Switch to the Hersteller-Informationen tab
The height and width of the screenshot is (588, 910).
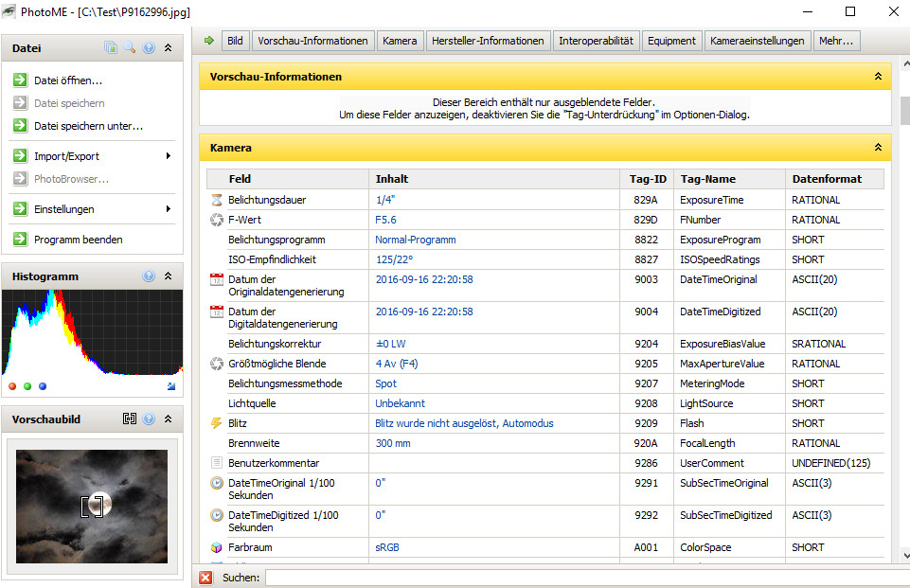(x=488, y=41)
